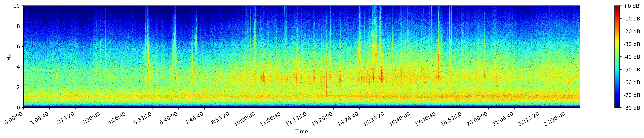Viewport: 644px width, 138px height.
Task: Click the dark red top of colorbar
Action: pyautogui.click(x=617, y=7)
